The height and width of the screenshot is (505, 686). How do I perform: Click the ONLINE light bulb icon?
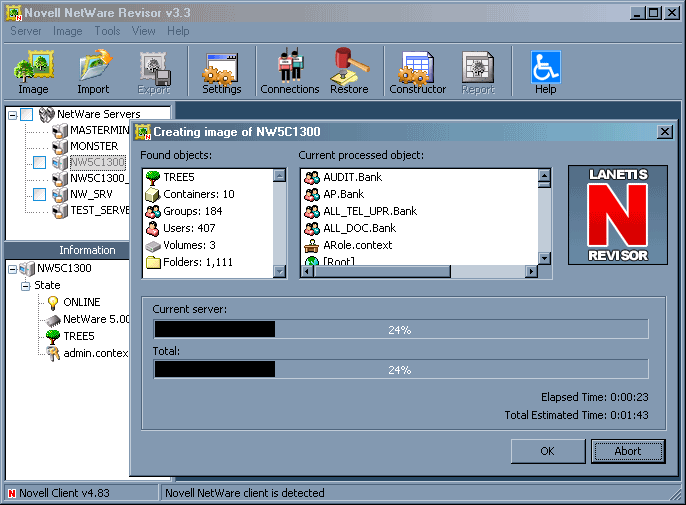click(53, 302)
